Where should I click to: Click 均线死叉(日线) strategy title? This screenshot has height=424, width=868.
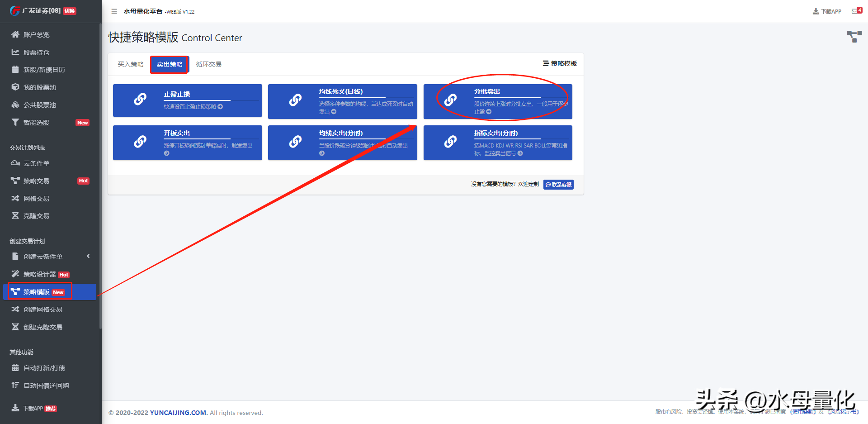[341, 91]
